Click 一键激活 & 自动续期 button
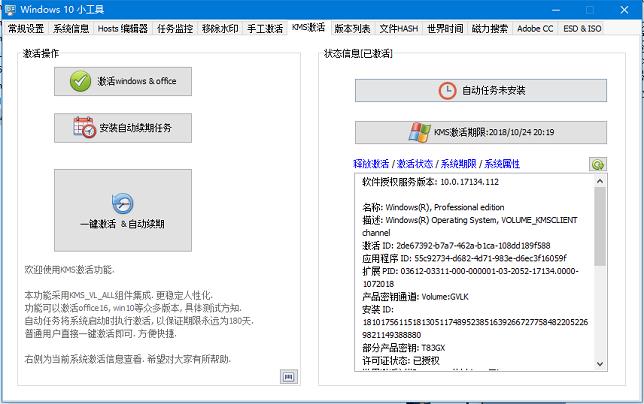The image size is (644, 404). click(123, 210)
